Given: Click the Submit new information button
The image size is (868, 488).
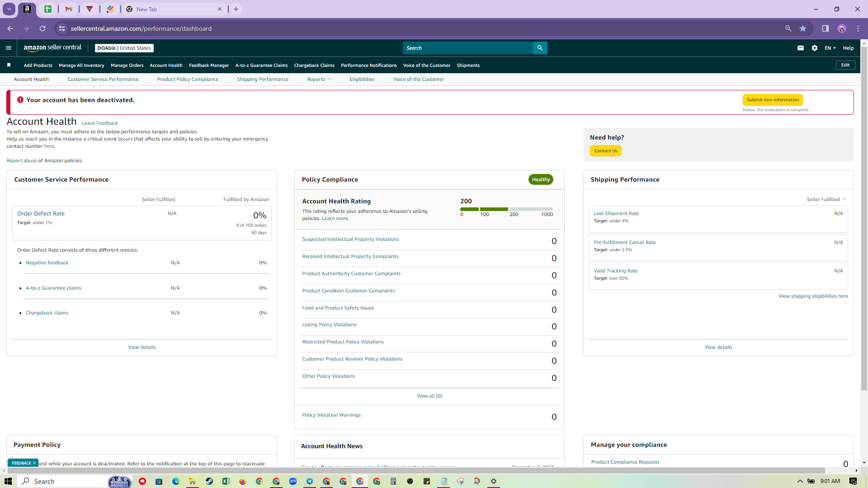Looking at the screenshot, I should click(773, 99).
